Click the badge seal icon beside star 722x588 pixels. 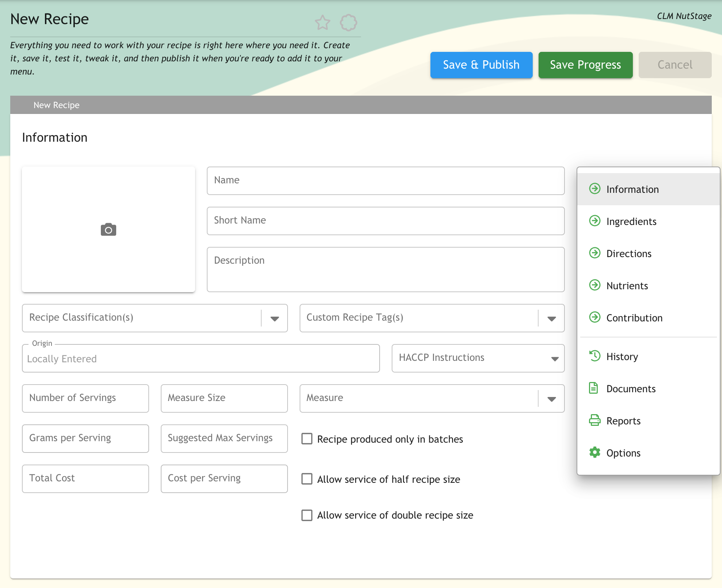coord(348,23)
